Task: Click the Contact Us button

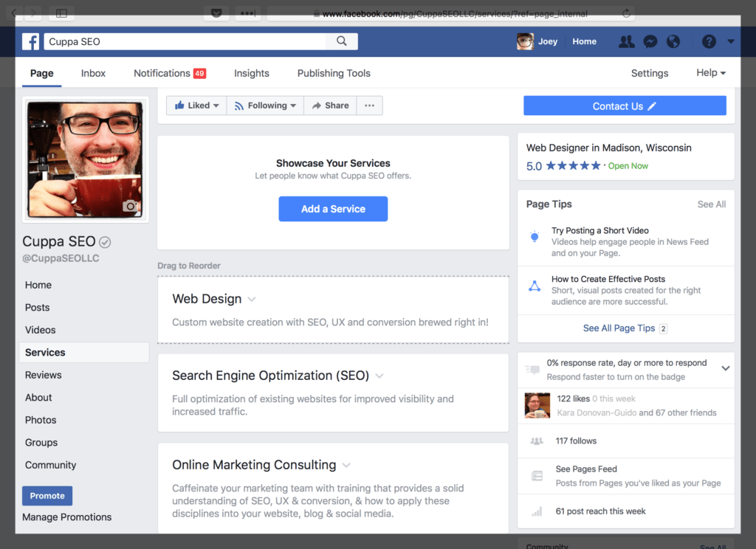Action: (x=625, y=106)
